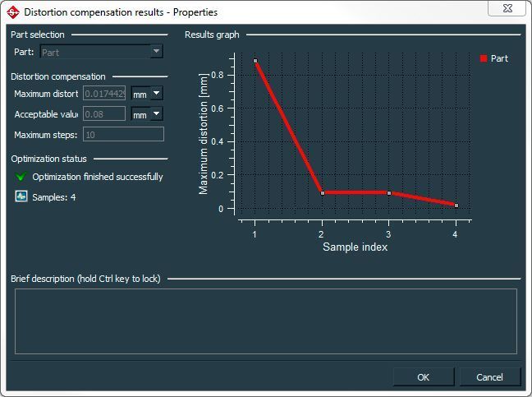Click the 'Maximum steps:' label
The height and width of the screenshot is (397, 532).
click(45, 135)
